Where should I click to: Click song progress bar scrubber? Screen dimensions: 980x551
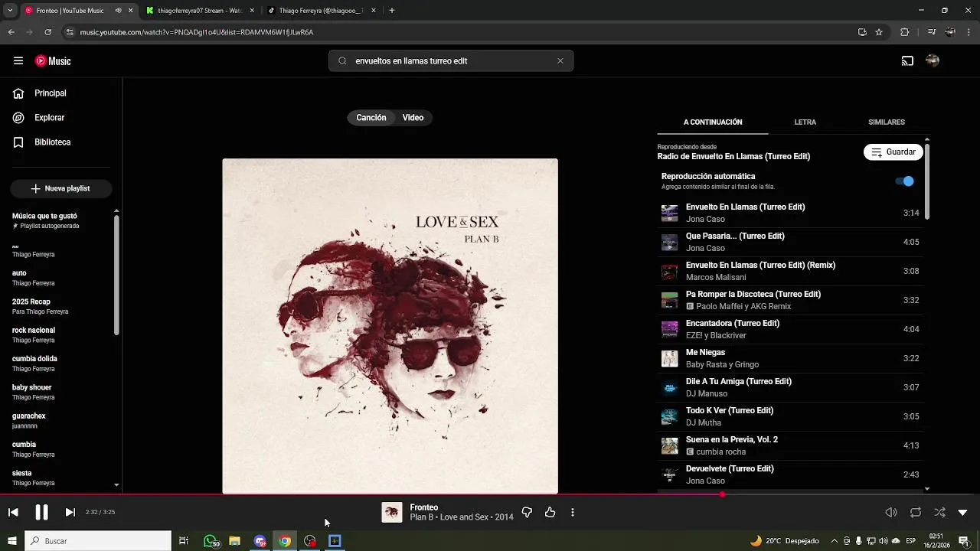[x=722, y=494]
